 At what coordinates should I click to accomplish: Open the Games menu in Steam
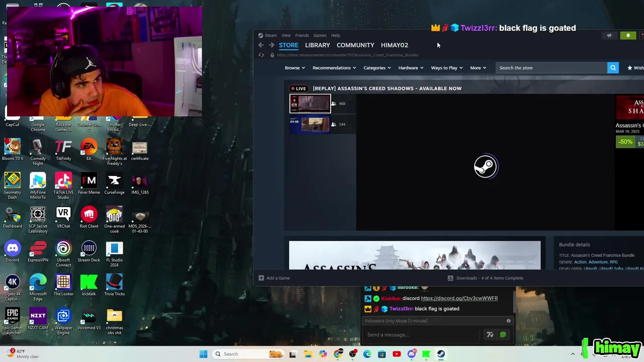[x=320, y=35]
